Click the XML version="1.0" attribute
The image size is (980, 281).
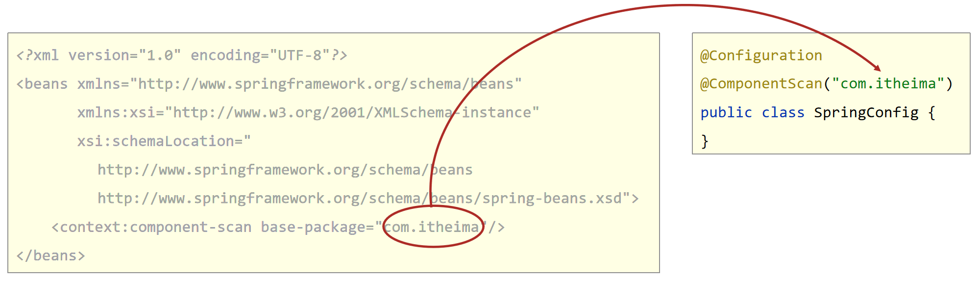coord(124,55)
